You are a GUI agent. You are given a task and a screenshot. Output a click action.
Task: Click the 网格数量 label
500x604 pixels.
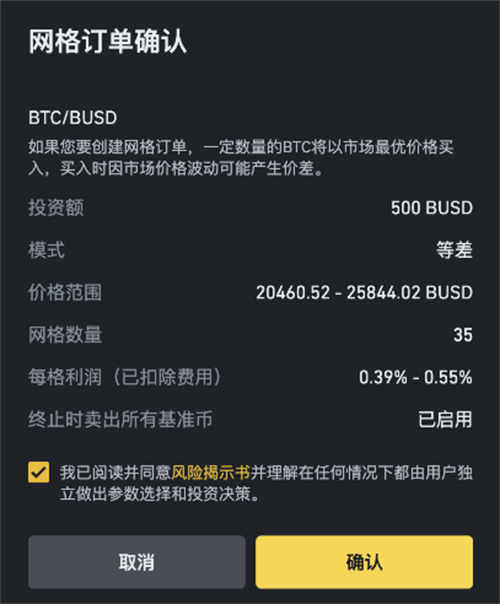(65, 335)
